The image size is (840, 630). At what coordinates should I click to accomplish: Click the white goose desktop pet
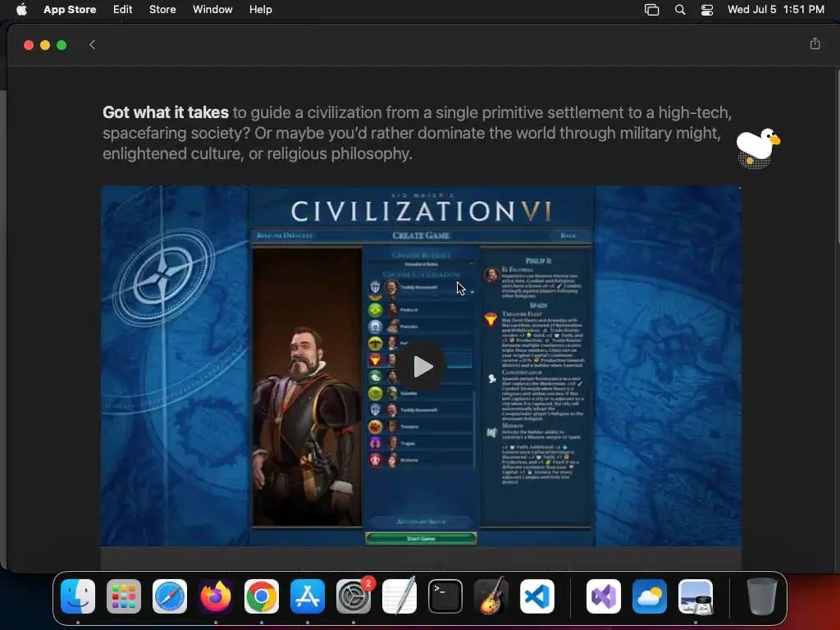point(757,148)
